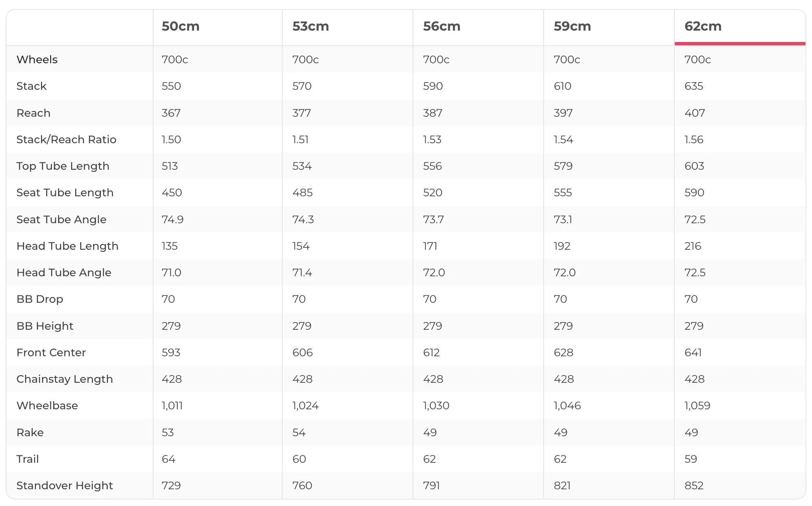812x506 pixels.
Task: Click the 1,059 wheelbase value for 62cm
Action: click(697, 406)
